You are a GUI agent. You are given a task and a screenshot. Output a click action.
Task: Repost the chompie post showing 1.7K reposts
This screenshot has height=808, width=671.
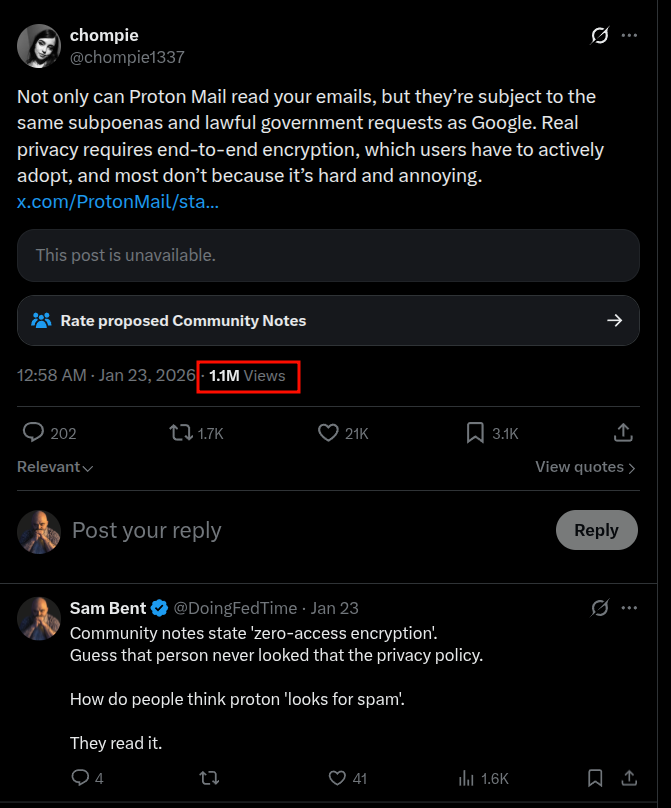[x=181, y=432]
